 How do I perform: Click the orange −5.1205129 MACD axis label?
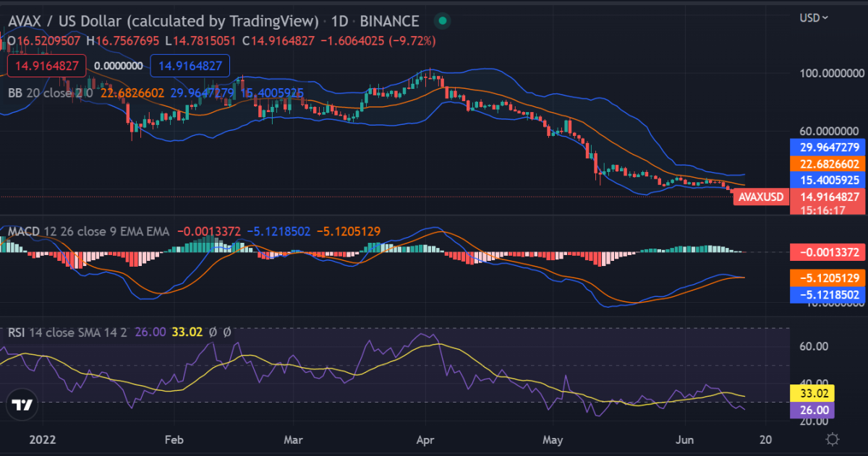coord(827,278)
